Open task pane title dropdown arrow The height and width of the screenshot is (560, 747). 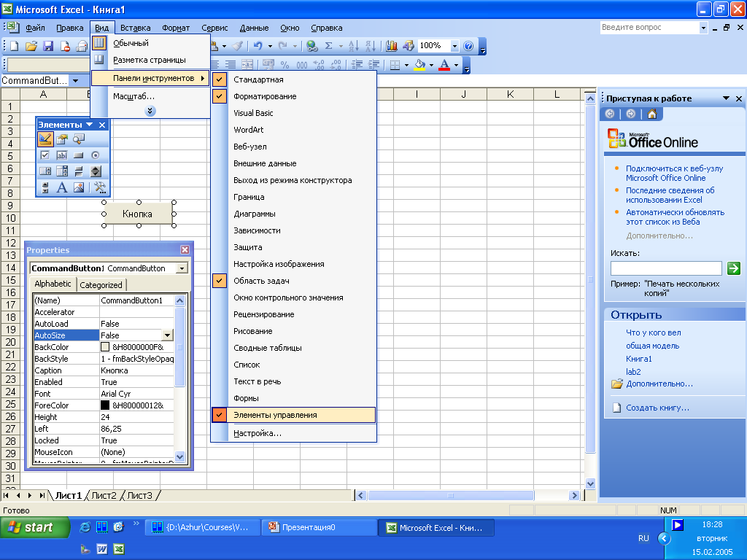(x=726, y=98)
